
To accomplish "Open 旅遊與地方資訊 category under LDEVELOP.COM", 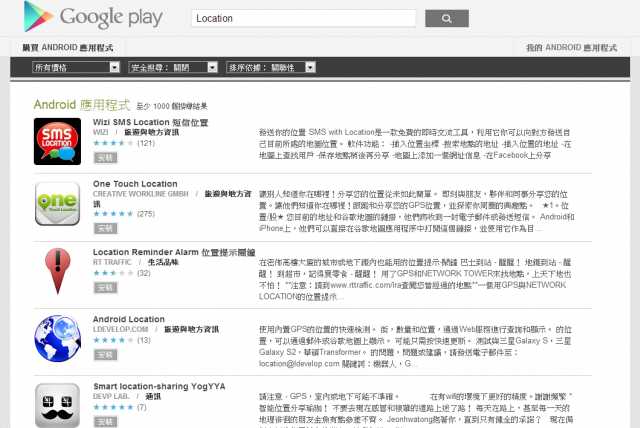I will point(191,329).
